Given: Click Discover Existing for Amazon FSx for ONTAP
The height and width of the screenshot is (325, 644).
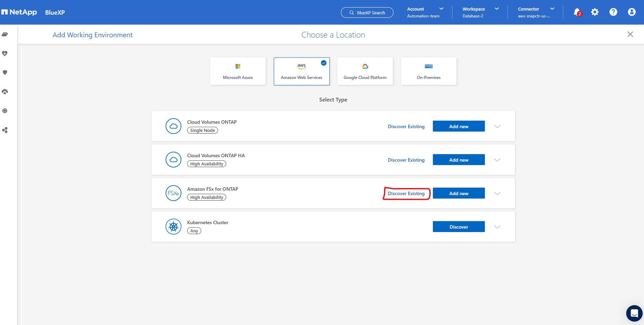Looking at the screenshot, I should [406, 193].
